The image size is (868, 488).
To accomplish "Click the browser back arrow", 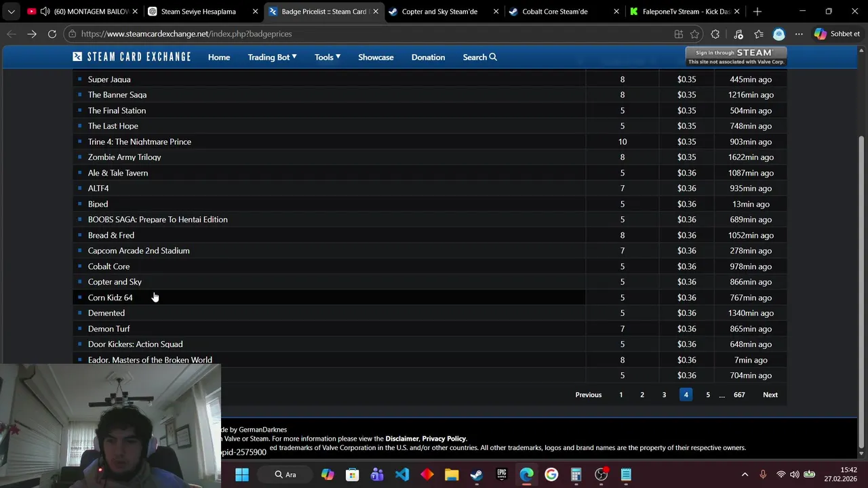I will click(12, 34).
